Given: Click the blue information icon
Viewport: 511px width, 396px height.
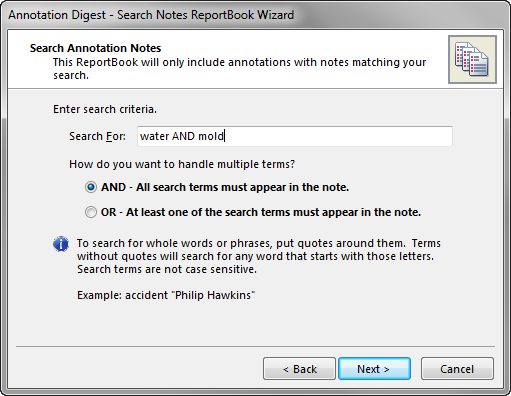Looking at the screenshot, I should coord(61,244).
